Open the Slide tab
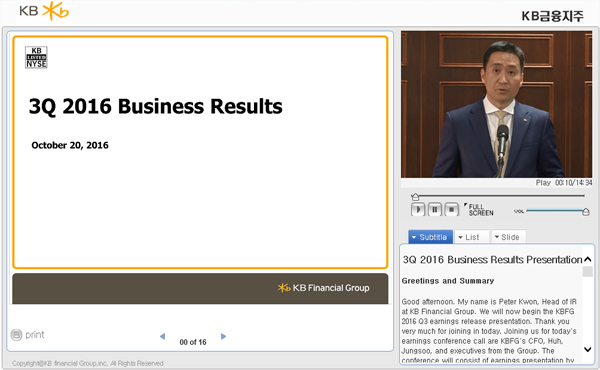The image size is (600, 370). (509, 237)
